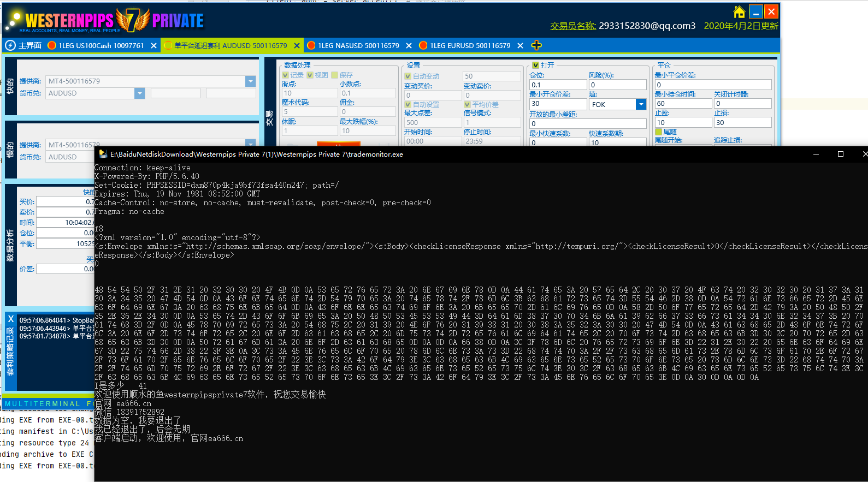Screen dimensions: 868x482
Task: Enable the 尾随 trailing checkbox
Action: click(659, 132)
